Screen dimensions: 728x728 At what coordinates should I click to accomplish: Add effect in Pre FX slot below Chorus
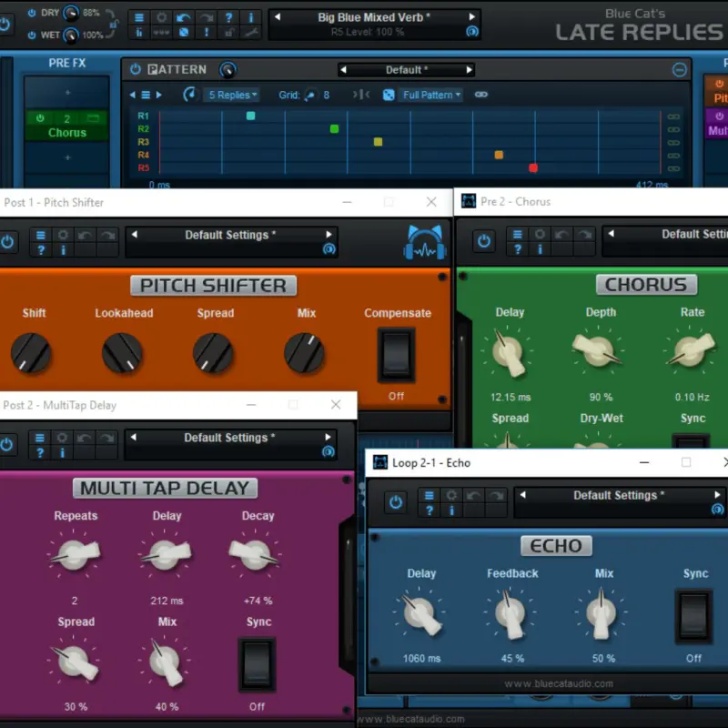67,157
